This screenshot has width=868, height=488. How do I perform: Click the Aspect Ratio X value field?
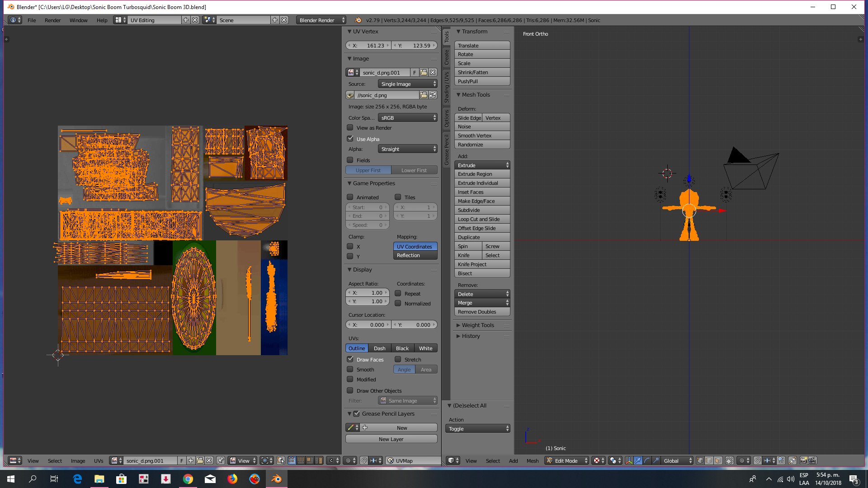pyautogui.click(x=368, y=293)
